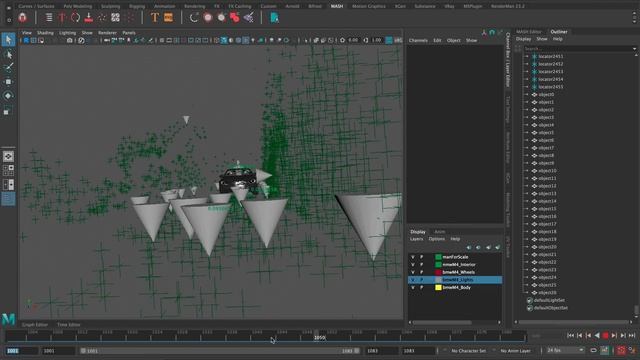Expand the object0 node in Outliner
This screenshot has height=360, width=640.
click(x=527, y=94)
